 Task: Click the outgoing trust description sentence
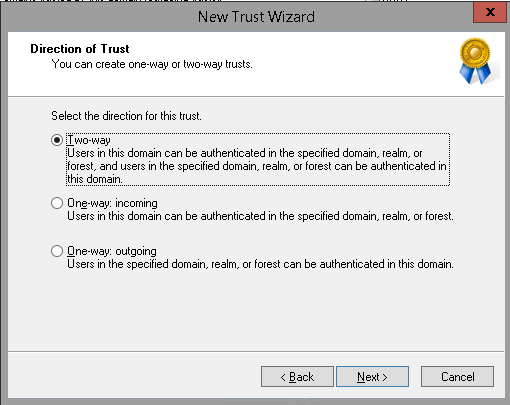260,264
